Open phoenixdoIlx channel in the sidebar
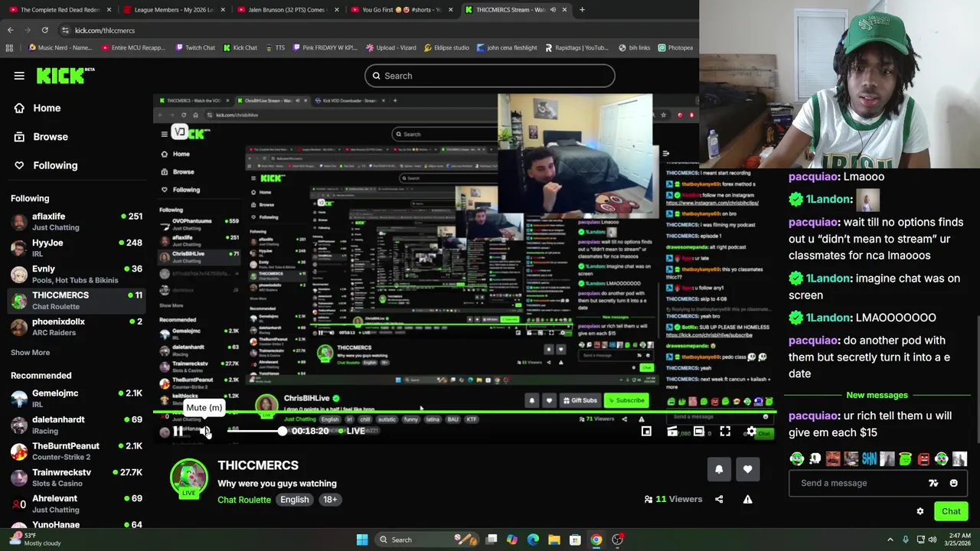 77,327
